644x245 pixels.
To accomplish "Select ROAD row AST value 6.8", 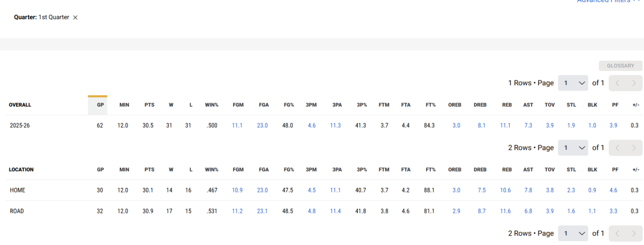I will click(x=528, y=211).
